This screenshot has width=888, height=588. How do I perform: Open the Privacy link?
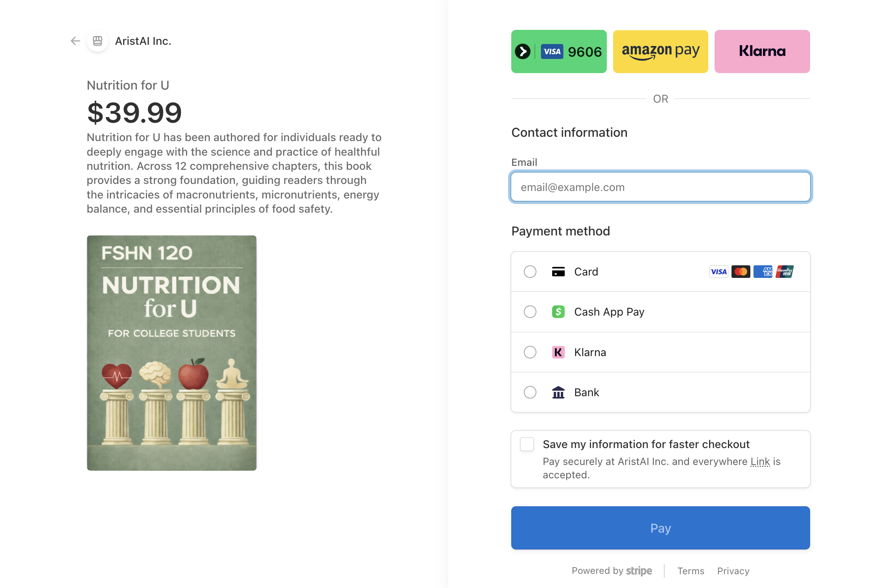coord(733,571)
